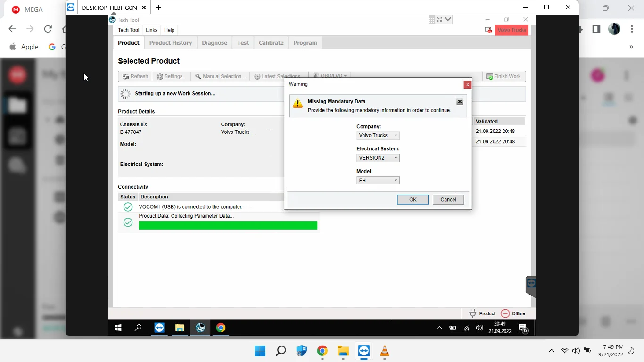Add a new TeamViewer session tab
644x362 pixels.
[x=158, y=8]
